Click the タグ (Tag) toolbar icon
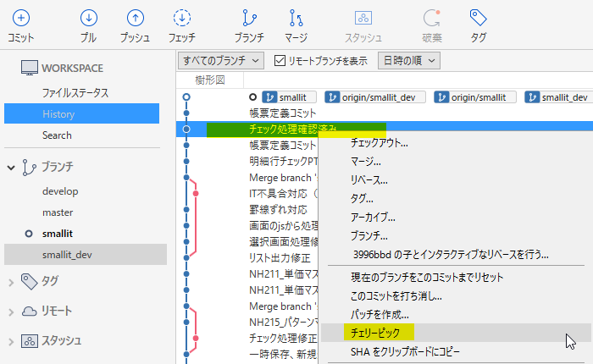The width and height of the screenshot is (593, 364). click(478, 19)
